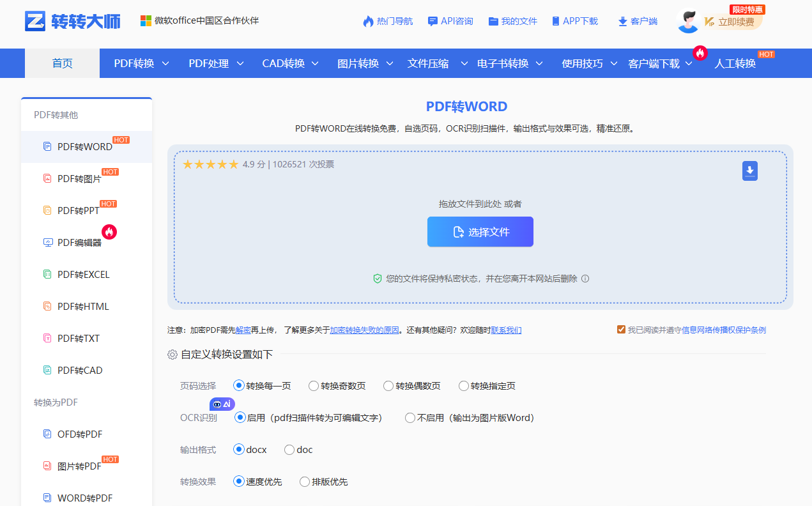This screenshot has height=506, width=812.
Task: Open the 人工转换 menu item
Action: click(735, 63)
